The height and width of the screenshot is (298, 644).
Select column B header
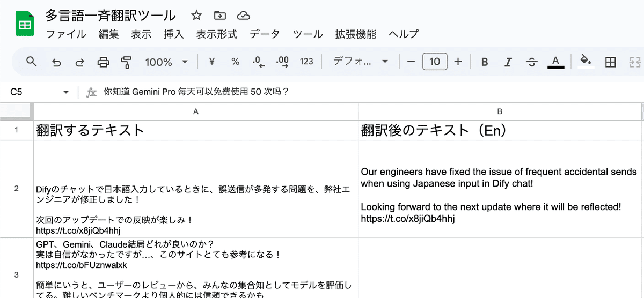click(x=500, y=111)
